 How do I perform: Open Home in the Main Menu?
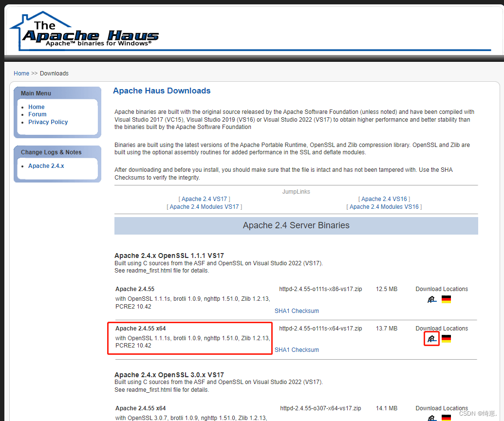pos(37,107)
